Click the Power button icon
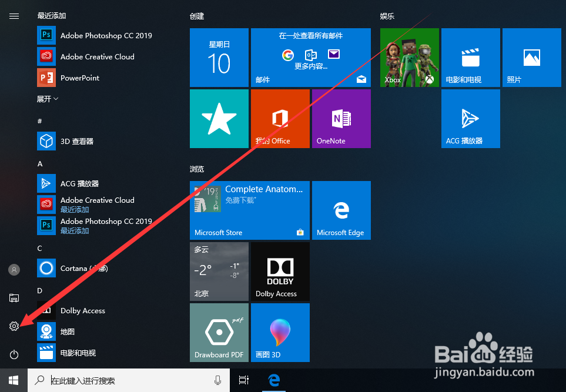Image resolution: width=566 pixels, height=392 pixels. point(14,354)
